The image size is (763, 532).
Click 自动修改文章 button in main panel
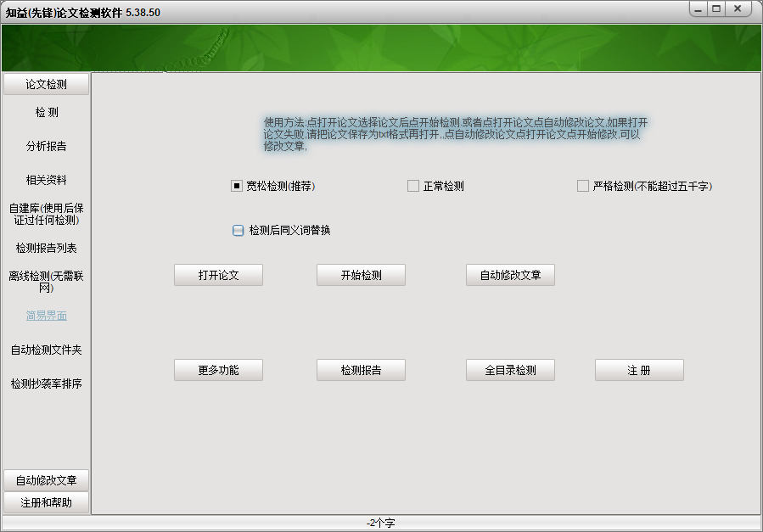(510, 275)
